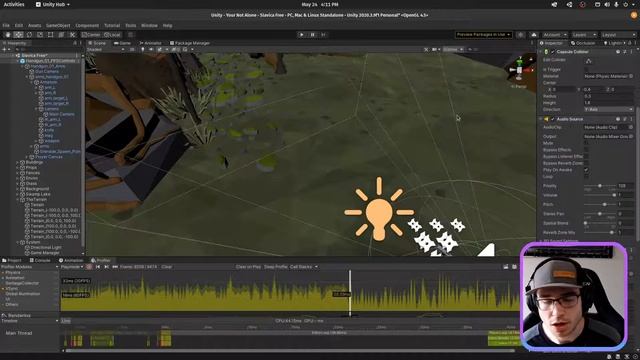Open the Gizmos dropdown
The height and width of the screenshot is (360, 640).
(453, 49)
